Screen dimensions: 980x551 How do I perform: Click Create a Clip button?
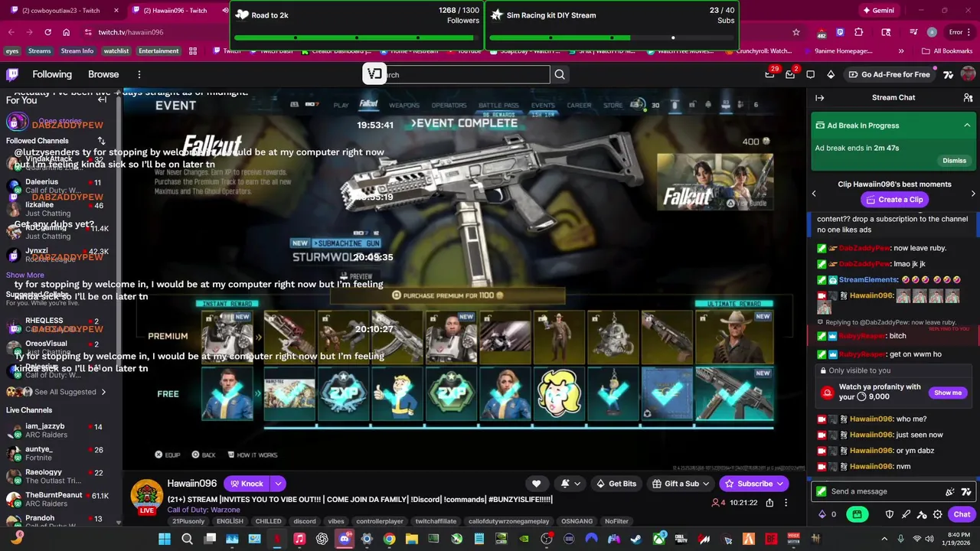893,199
